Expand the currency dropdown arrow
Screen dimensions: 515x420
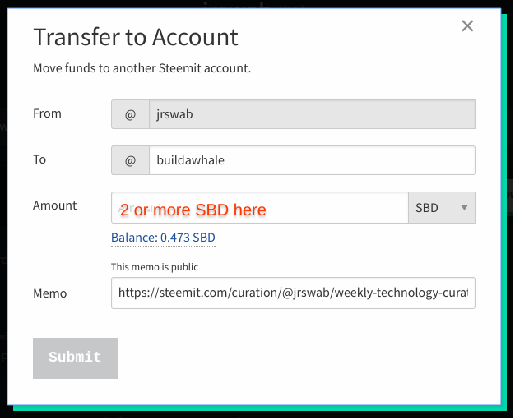tap(464, 208)
